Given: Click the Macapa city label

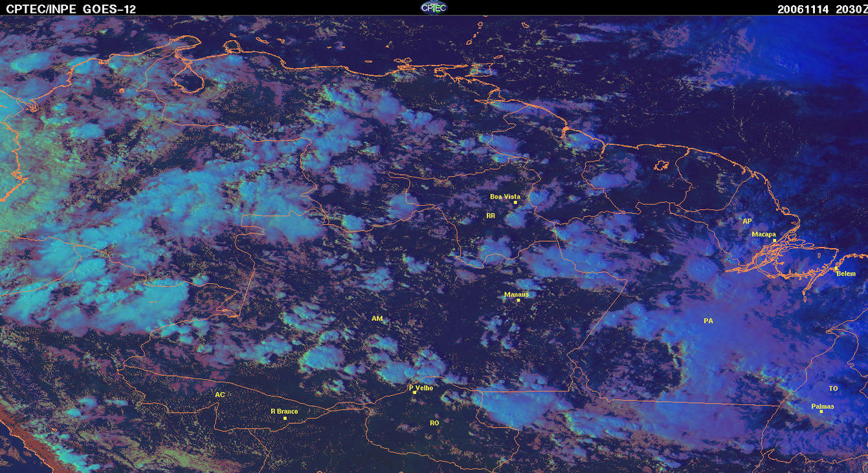Looking at the screenshot, I should click(x=764, y=234).
